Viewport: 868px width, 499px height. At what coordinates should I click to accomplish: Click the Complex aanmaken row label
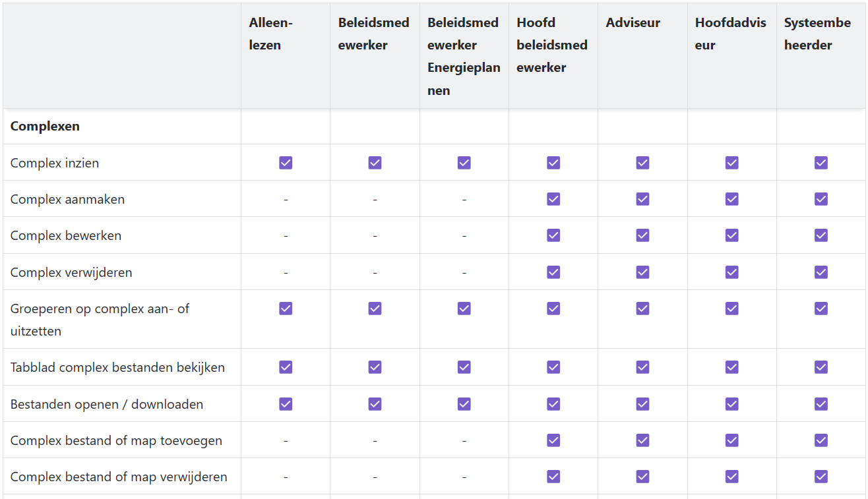(67, 199)
